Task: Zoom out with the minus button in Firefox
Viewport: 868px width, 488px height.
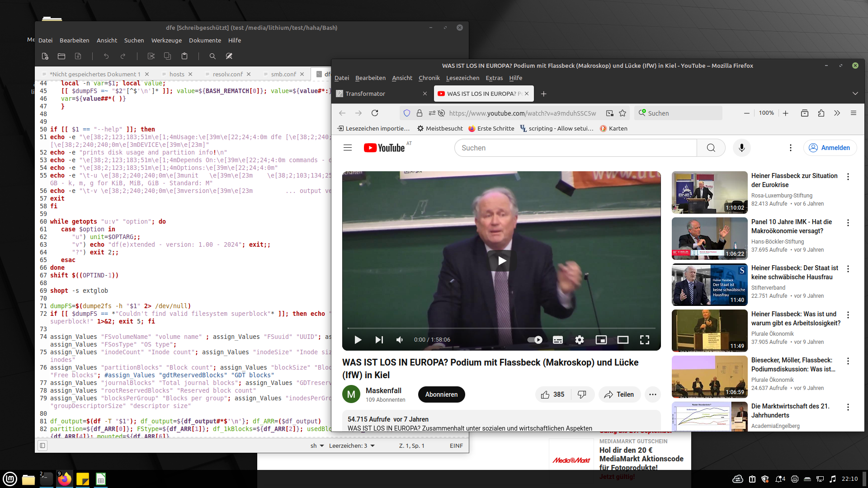Action: (x=747, y=113)
